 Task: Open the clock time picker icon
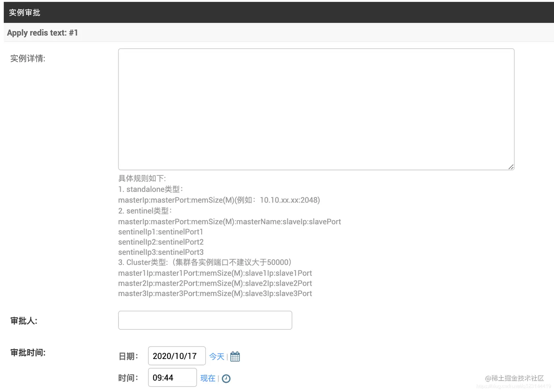coord(226,378)
